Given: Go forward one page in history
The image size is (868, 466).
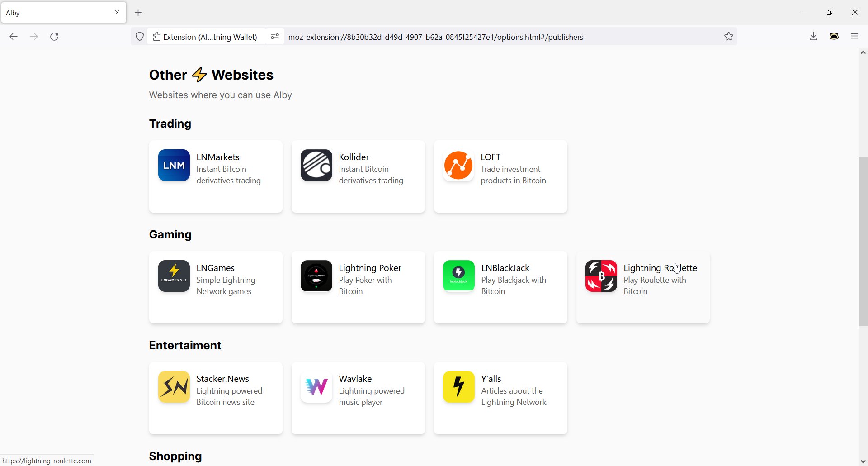Looking at the screenshot, I should tap(34, 37).
